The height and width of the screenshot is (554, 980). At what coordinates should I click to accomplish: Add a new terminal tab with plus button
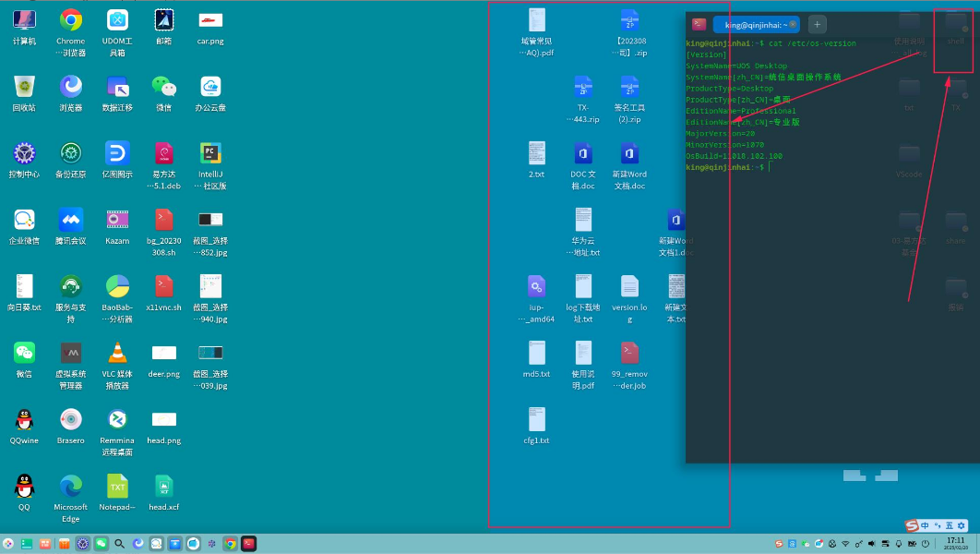818,25
